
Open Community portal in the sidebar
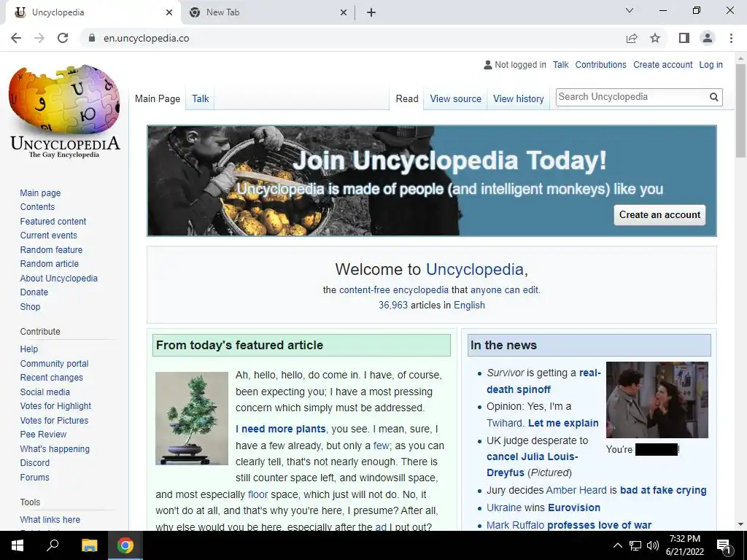tap(54, 364)
